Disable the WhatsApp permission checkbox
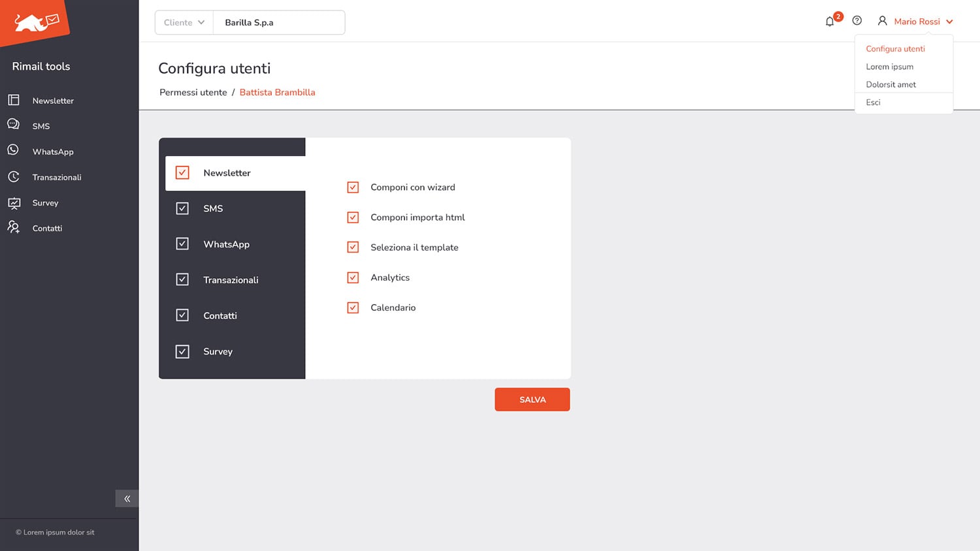The image size is (980, 551). click(x=182, y=244)
